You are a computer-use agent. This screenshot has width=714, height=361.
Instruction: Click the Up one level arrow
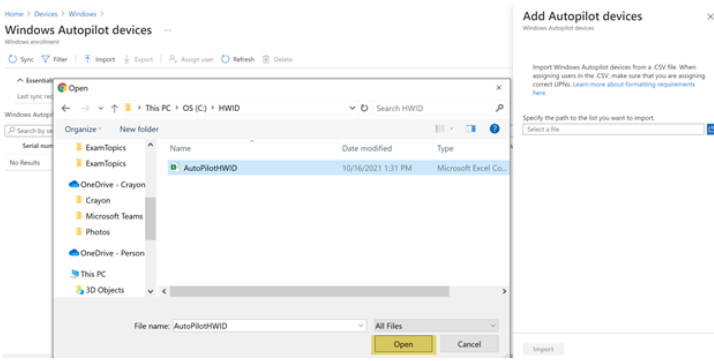click(114, 108)
